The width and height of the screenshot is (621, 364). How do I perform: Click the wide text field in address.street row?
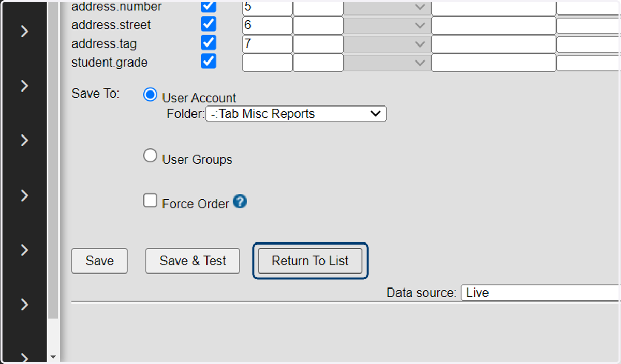(x=494, y=25)
